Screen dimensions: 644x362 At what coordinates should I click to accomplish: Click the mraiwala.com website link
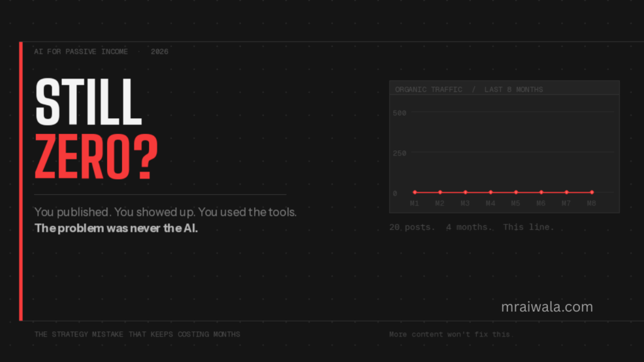pos(547,307)
